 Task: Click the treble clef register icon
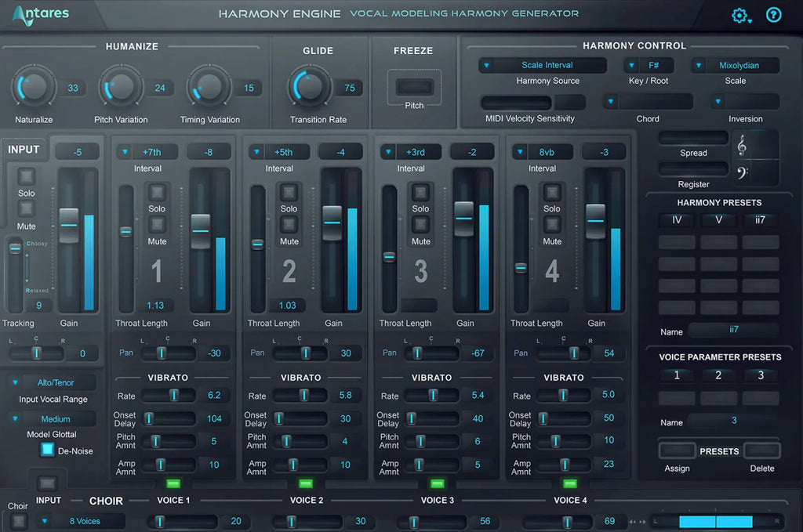coord(742,145)
